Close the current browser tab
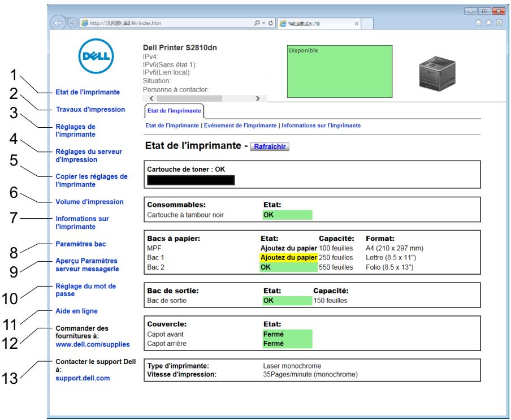The height and width of the screenshot is (420, 511). click(x=356, y=24)
